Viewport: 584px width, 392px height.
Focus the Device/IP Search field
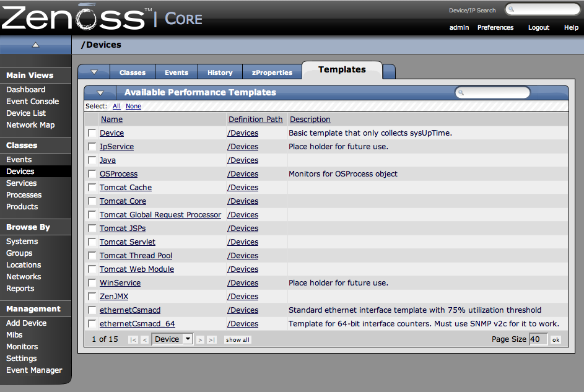543,9
